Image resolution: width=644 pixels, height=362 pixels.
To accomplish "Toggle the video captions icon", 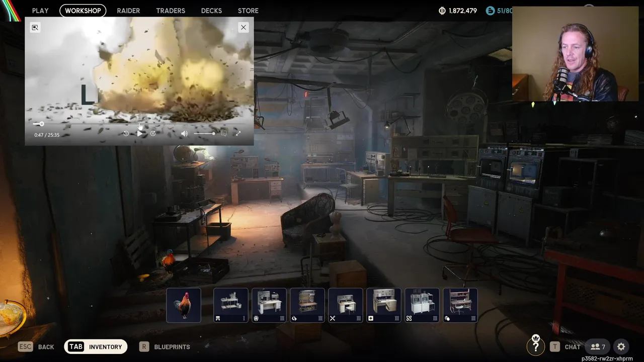I will click(224, 133).
